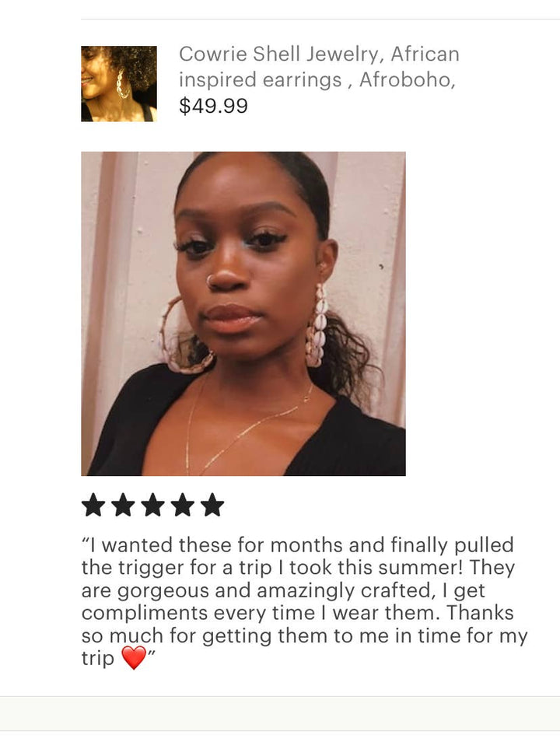Click the $49.99 price

click(213, 106)
